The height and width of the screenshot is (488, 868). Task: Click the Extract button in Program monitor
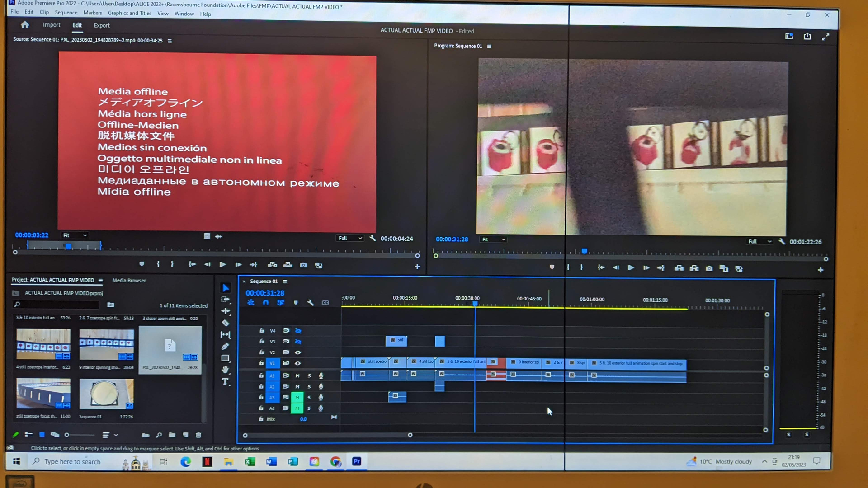tap(694, 268)
